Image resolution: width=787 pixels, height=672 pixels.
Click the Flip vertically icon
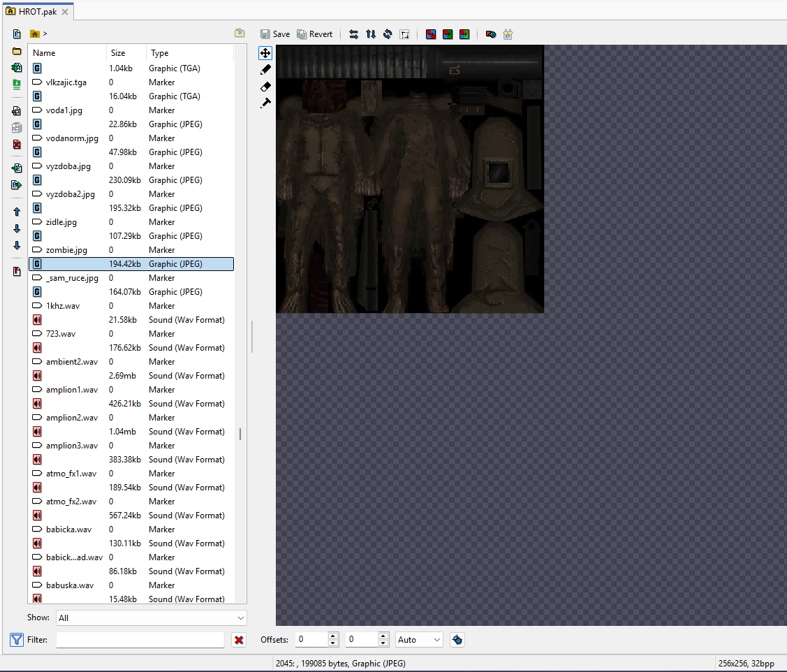(370, 34)
